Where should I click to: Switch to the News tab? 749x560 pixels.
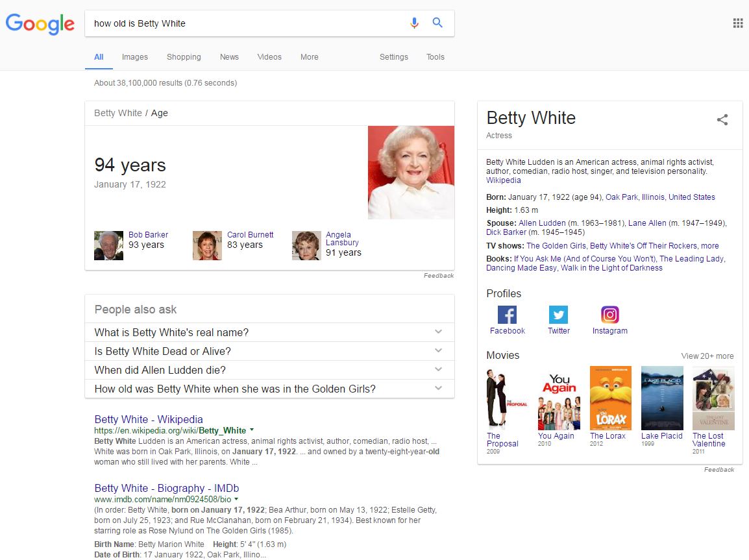[x=229, y=57]
